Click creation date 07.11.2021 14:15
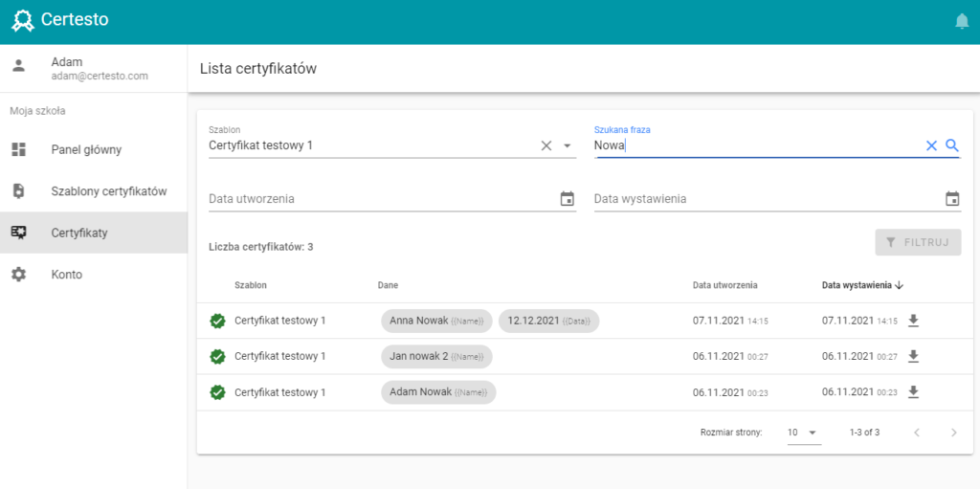Viewport: 980px width, 489px height. point(730,321)
